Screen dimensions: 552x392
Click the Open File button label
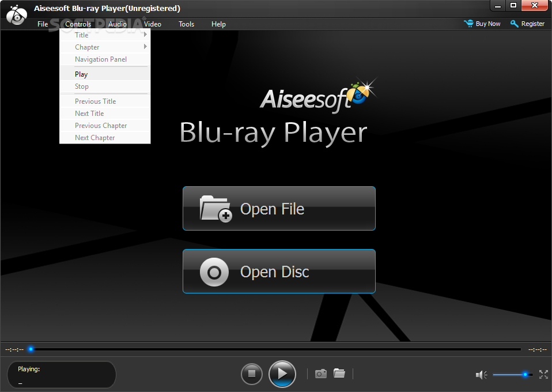(x=272, y=209)
